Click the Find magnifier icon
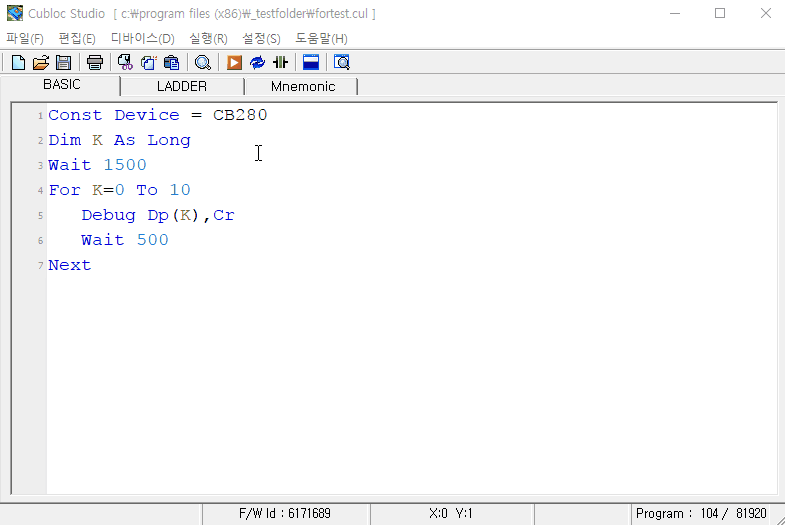 point(202,63)
